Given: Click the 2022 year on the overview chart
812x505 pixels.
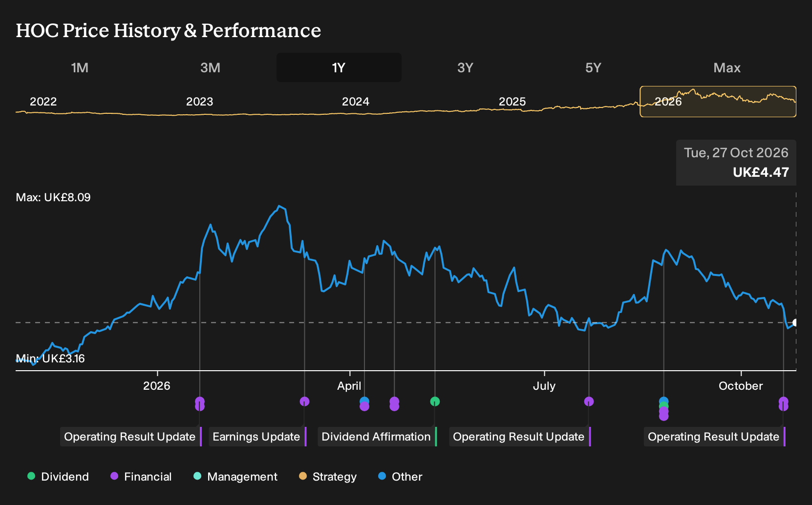Looking at the screenshot, I should [x=43, y=102].
